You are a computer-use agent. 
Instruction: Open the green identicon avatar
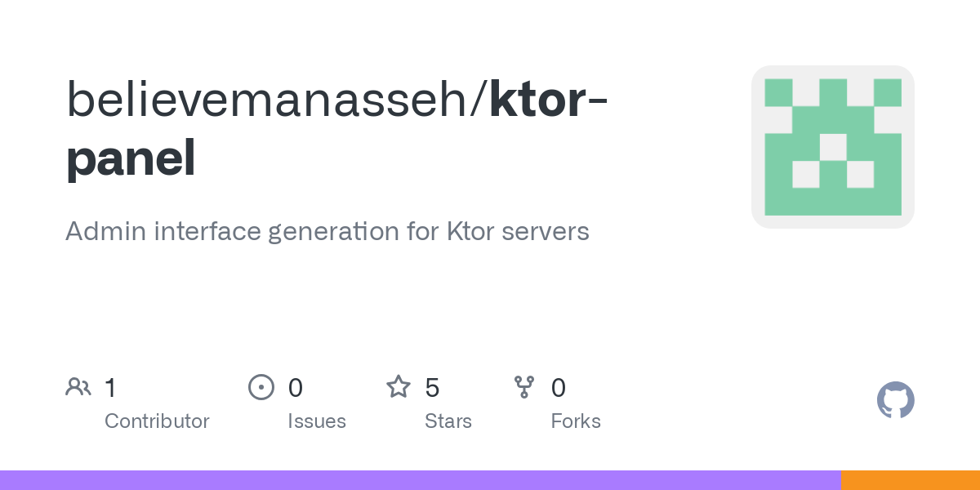pos(833,147)
